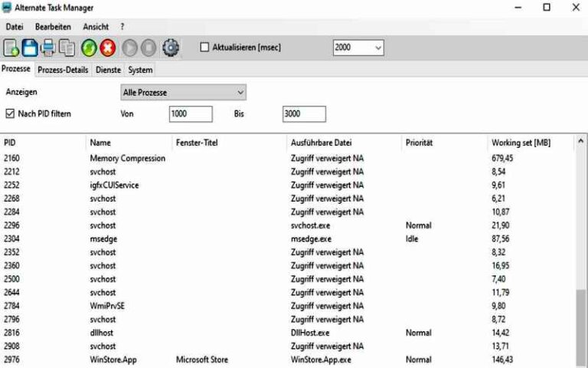Click the 146,43 working set value

tap(502, 360)
